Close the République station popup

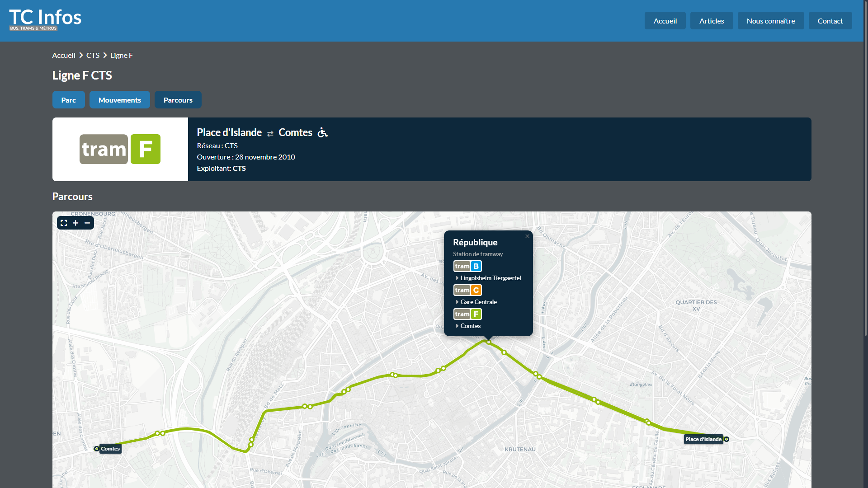[527, 236]
